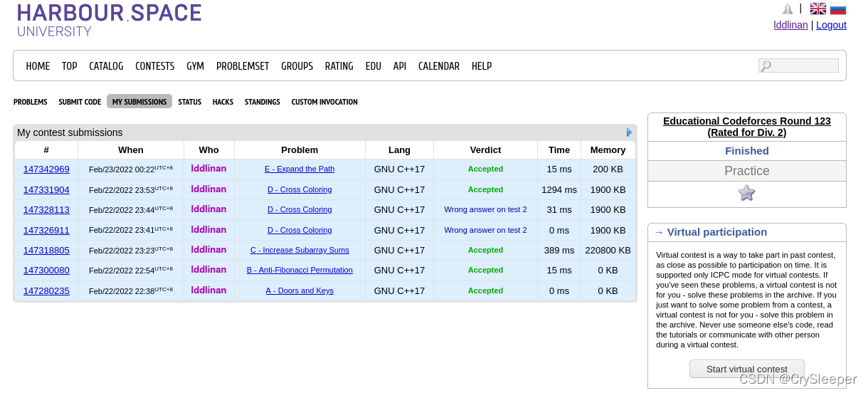The image size is (868, 393).
Task: Open submission 147300080
Action: (46, 271)
